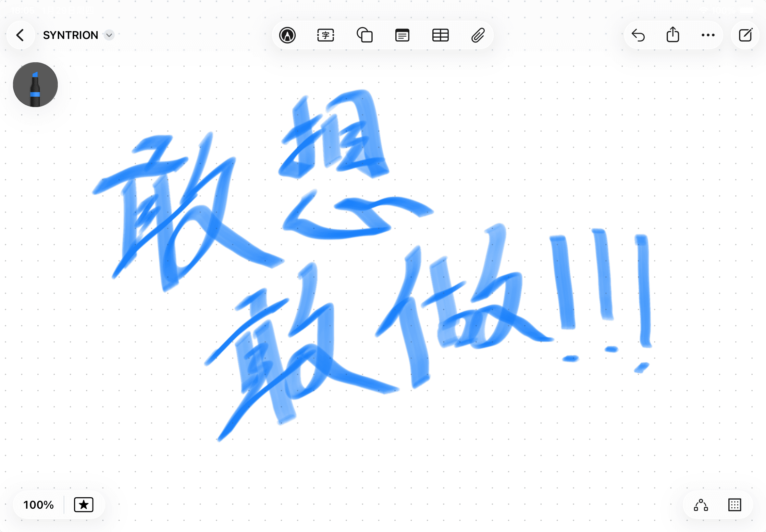Open the share sheet

[673, 35]
